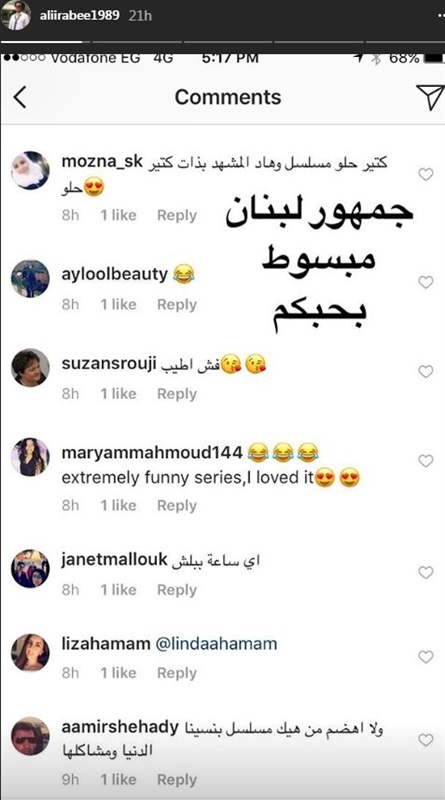Reply to aamirshehady's comment

(177, 780)
